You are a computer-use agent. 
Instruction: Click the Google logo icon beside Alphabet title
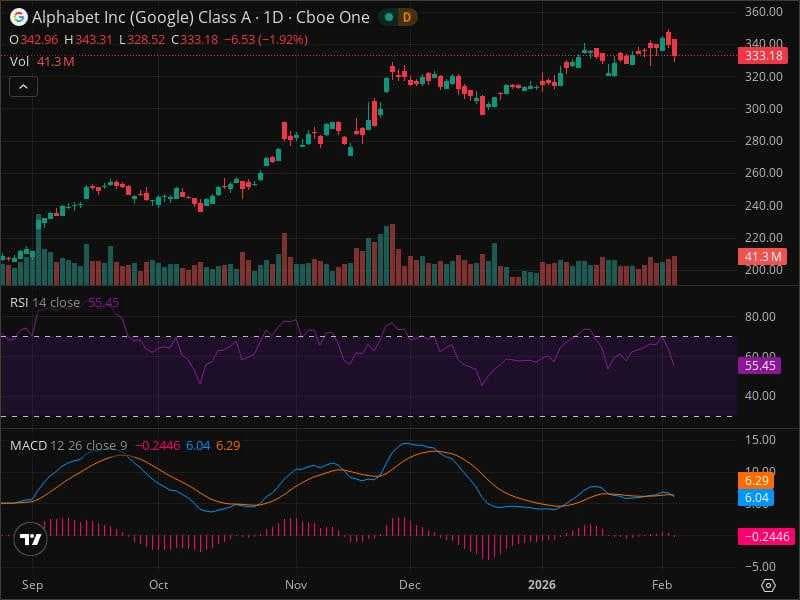point(18,17)
